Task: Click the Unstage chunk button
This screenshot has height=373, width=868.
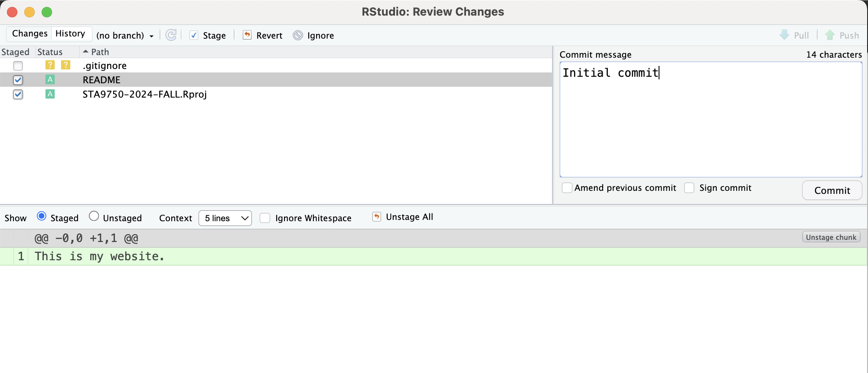Action: 831,237
